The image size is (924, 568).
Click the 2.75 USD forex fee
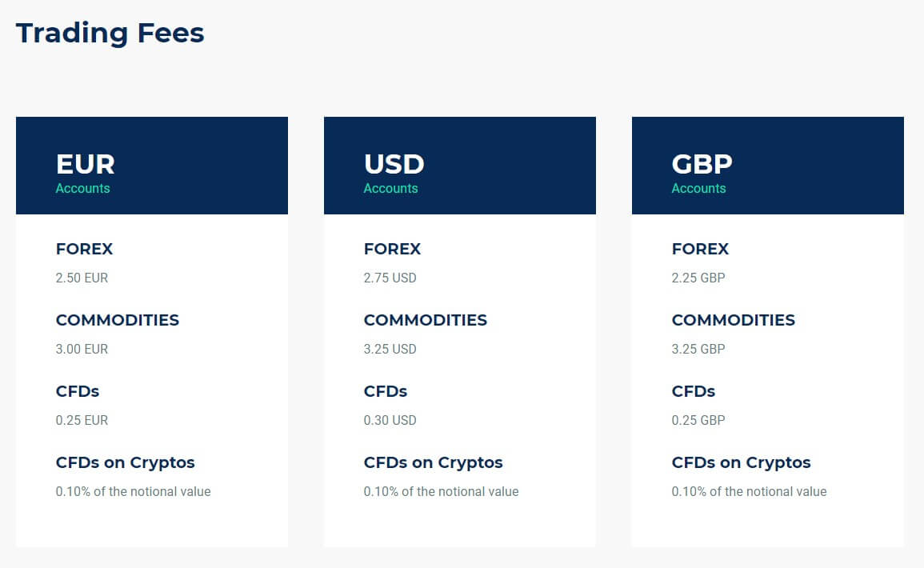click(390, 278)
